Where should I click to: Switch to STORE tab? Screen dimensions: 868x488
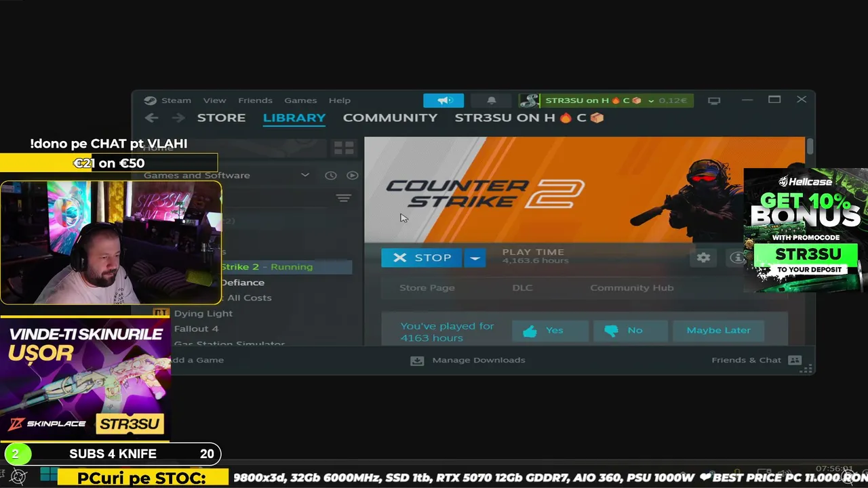coord(221,118)
